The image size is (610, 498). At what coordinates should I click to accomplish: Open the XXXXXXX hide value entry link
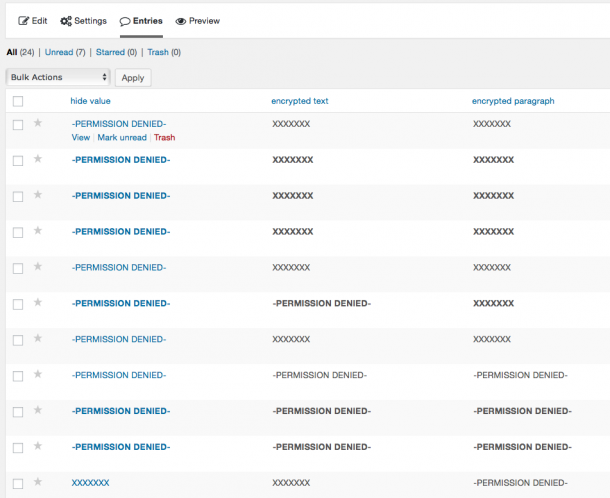[x=90, y=483]
